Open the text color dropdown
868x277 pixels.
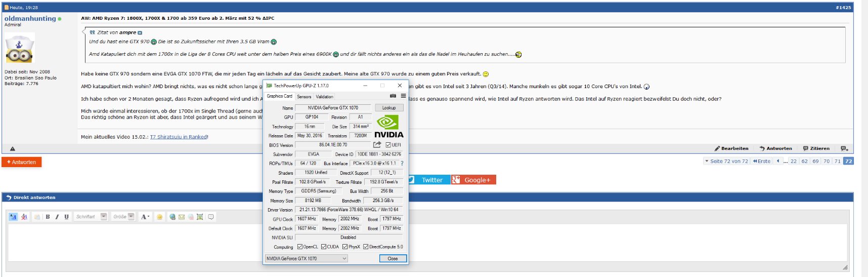click(145, 217)
